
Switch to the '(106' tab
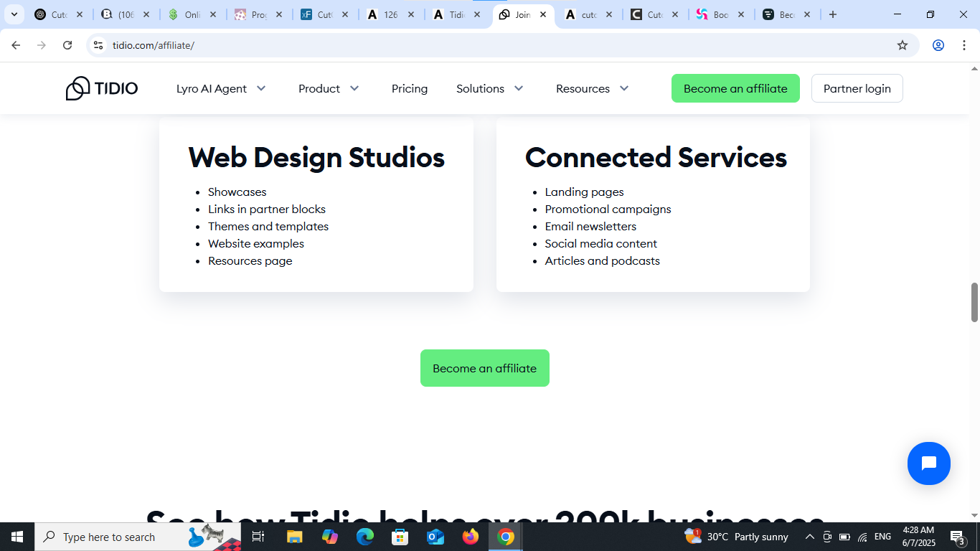(126, 14)
